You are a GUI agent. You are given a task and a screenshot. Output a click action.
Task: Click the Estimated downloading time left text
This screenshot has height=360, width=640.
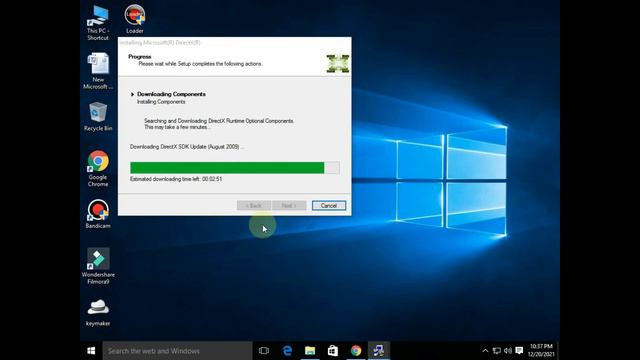pyautogui.click(x=176, y=179)
